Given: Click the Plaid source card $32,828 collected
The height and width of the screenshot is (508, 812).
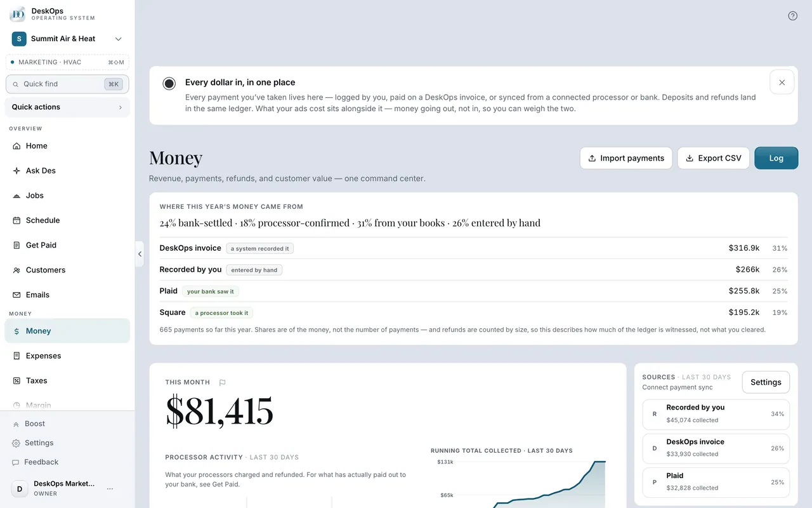Looking at the screenshot, I should tap(716, 482).
